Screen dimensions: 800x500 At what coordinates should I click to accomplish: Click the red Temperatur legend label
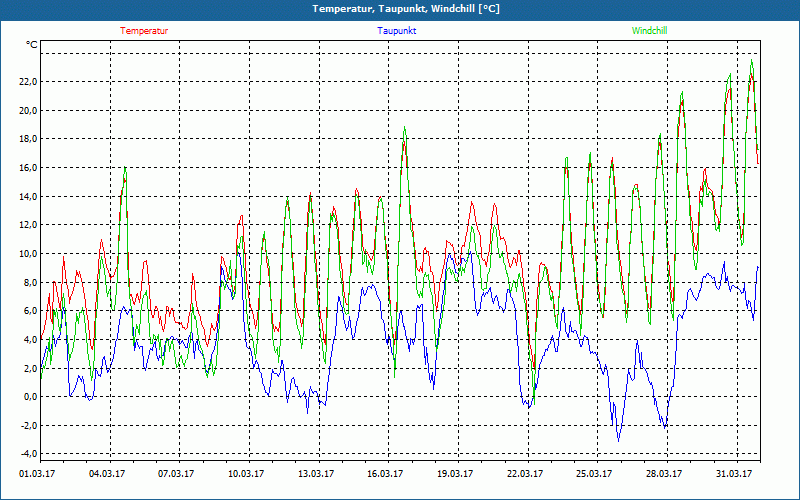point(144,31)
